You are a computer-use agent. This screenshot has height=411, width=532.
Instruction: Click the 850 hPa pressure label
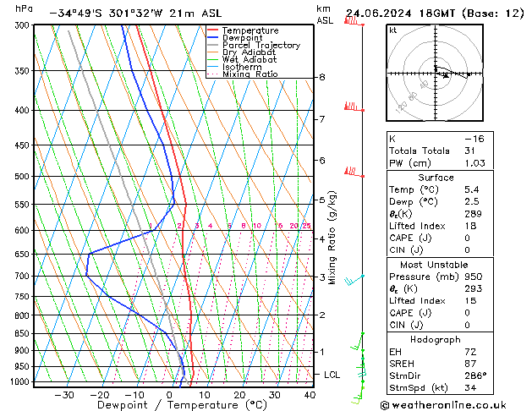tap(24, 334)
